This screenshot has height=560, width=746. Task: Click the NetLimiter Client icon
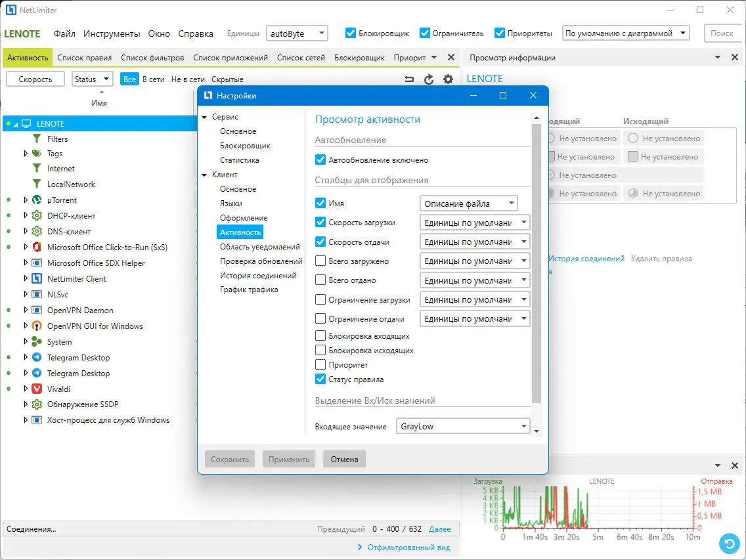tap(37, 278)
